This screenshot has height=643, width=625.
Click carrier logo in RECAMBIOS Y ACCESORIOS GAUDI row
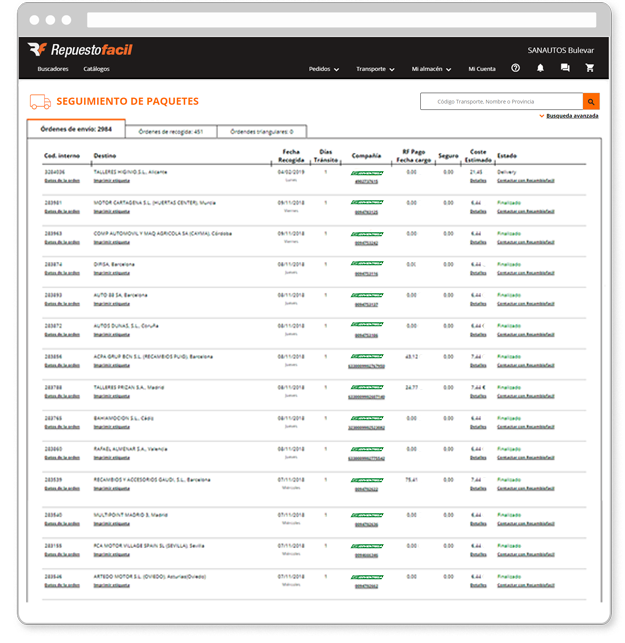367,480
